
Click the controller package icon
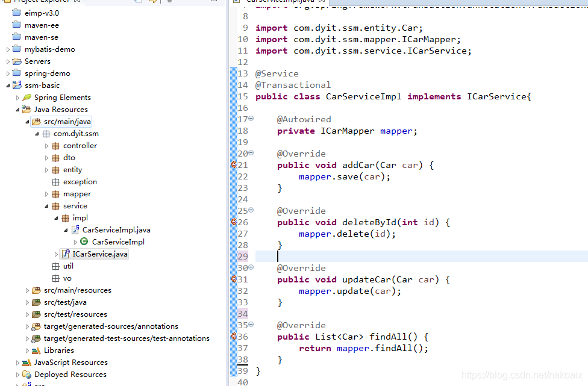pyautogui.click(x=55, y=146)
